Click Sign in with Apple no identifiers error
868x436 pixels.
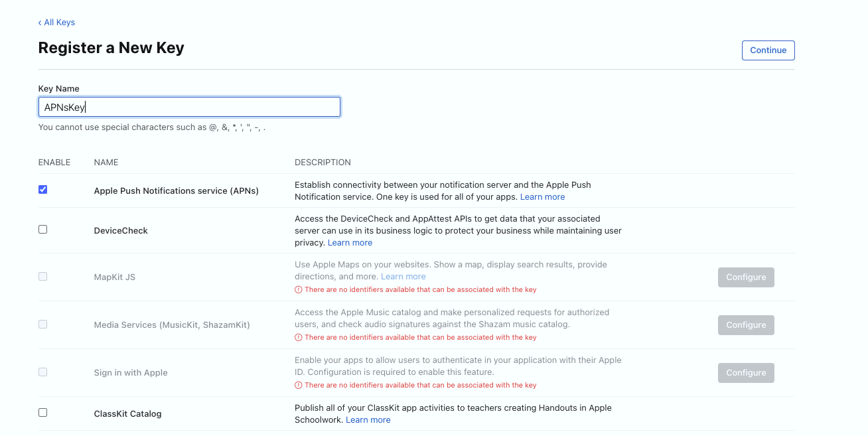(x=421, y=386)
